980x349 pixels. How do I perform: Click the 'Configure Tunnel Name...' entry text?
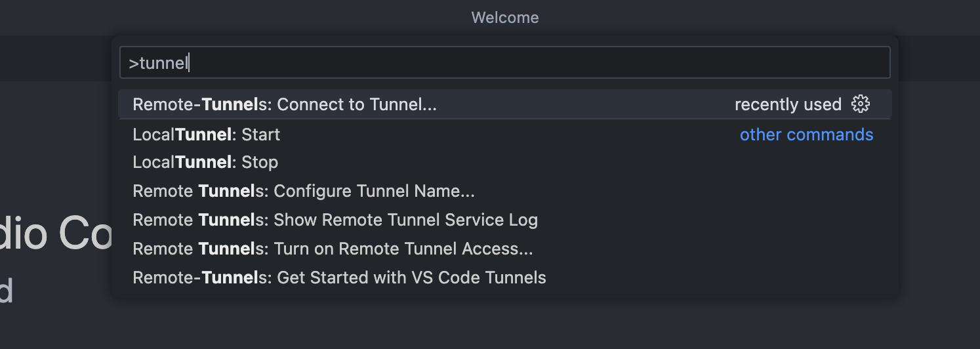coord(374,191)
